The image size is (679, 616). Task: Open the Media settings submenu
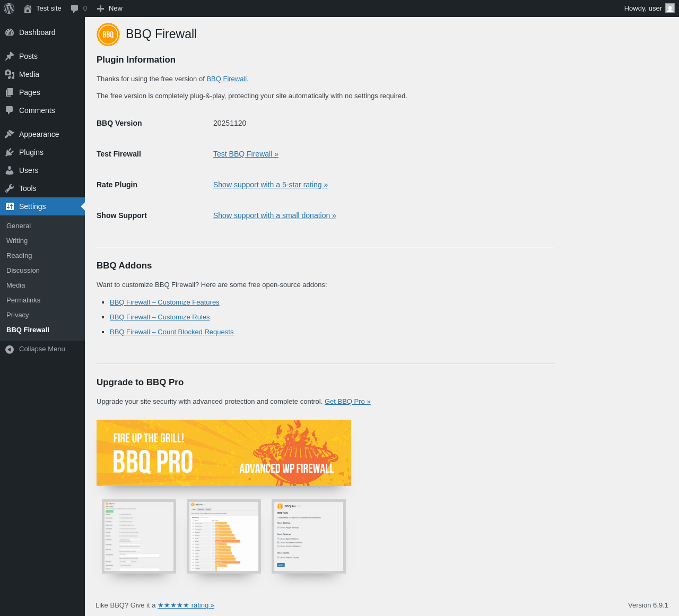tap(42, 285)
